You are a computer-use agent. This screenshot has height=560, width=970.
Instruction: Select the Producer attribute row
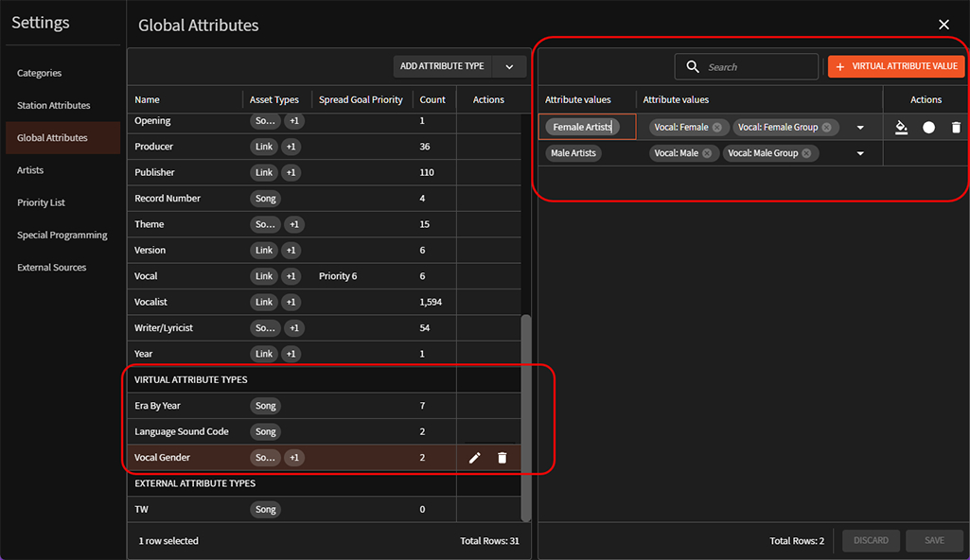pyautogui.click(x=325, y=147)
